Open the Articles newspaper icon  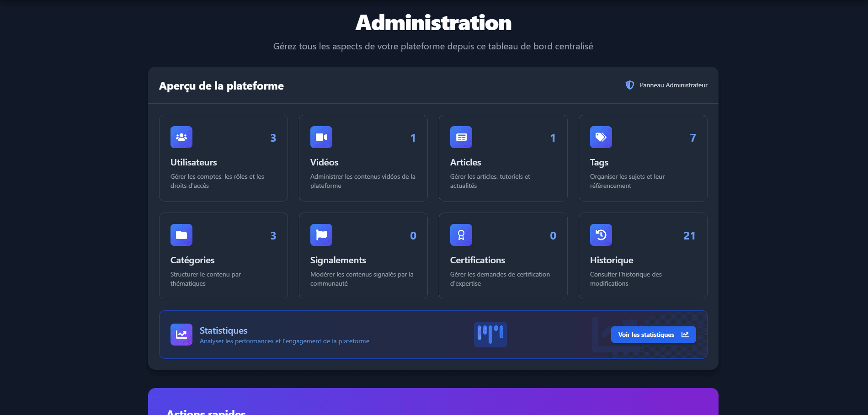461,137
